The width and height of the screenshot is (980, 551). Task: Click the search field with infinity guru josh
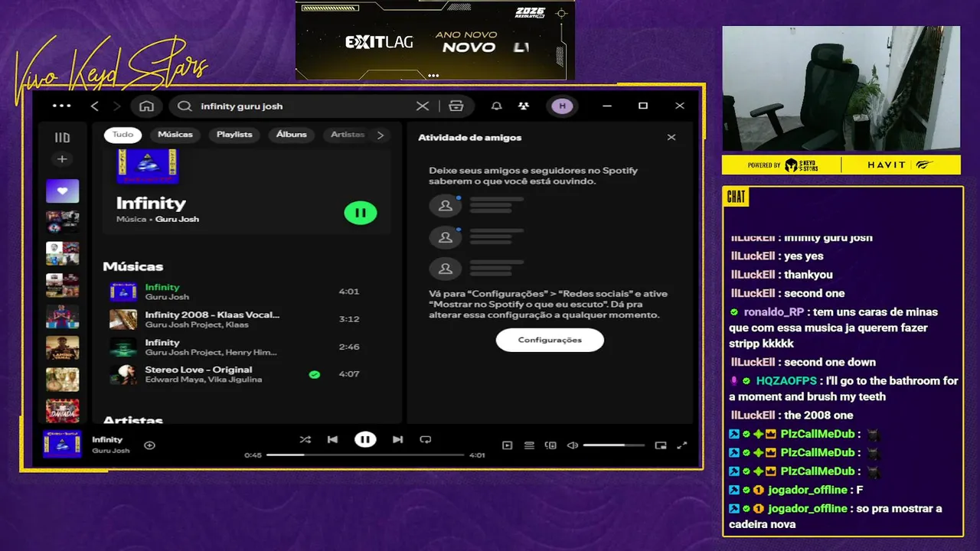(x=302, y=106)
